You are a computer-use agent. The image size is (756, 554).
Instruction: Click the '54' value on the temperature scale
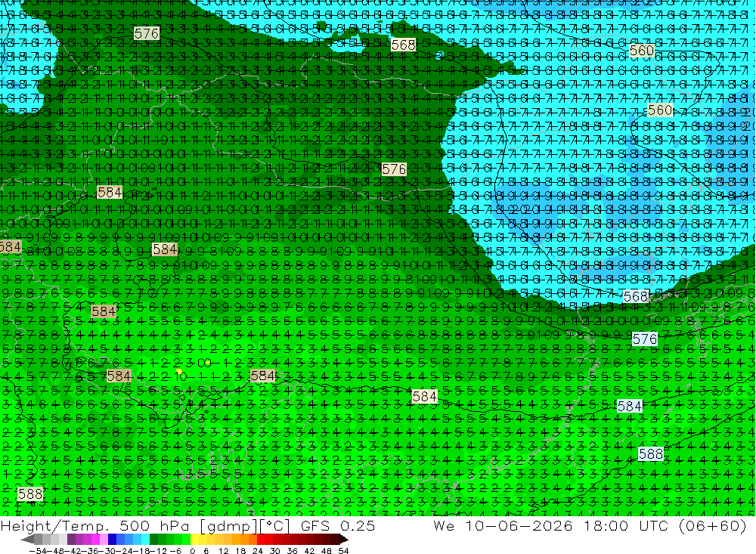pyautogui.click(x=343, y=551)
